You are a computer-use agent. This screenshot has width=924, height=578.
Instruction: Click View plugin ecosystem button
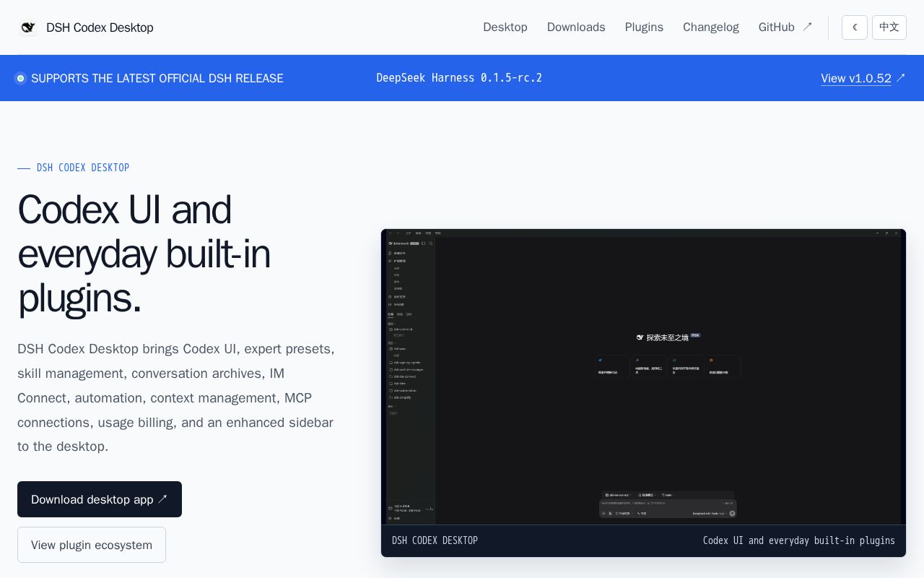(x=92, y=545)
